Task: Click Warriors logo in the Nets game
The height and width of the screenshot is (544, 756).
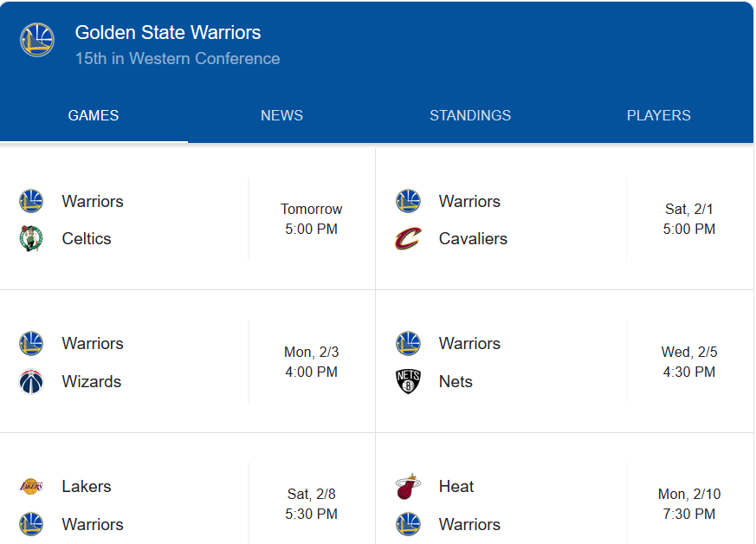Action: click(x=408, y=343)
